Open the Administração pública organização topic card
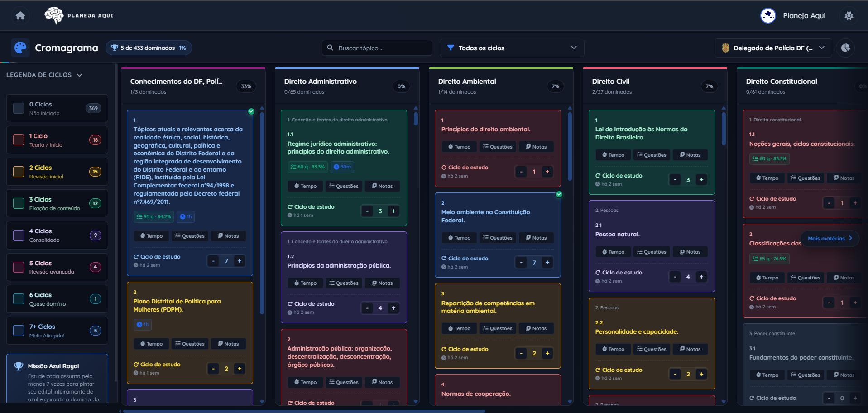868x413 pixels. 344,367
